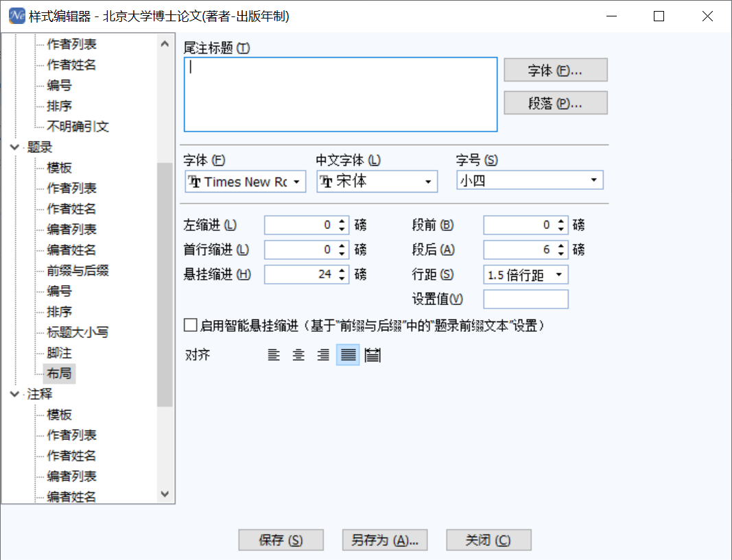This screenshot has height=560, width=732.
Task: Click tree scrollbar up arrow
Action: pos(165,44)
